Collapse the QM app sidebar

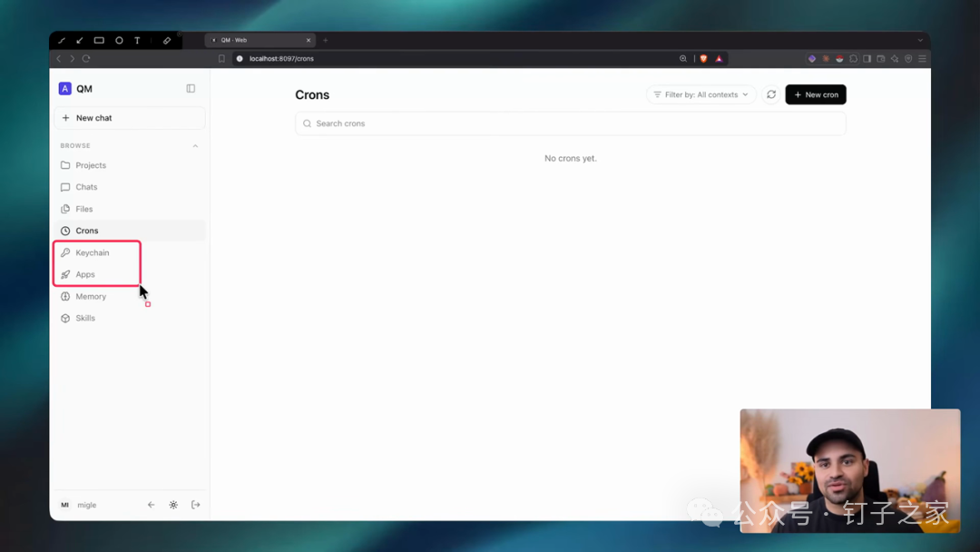tap(191, 89)
